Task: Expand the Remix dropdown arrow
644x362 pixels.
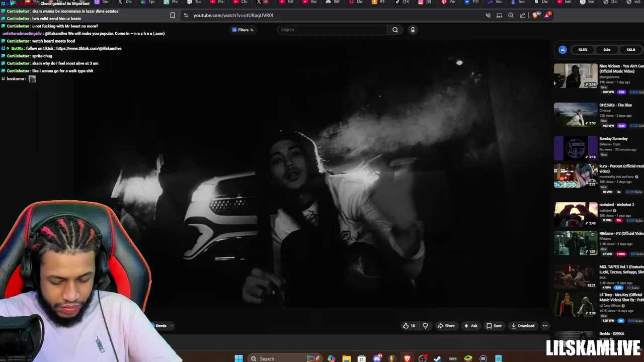Action: pos(171,326)
